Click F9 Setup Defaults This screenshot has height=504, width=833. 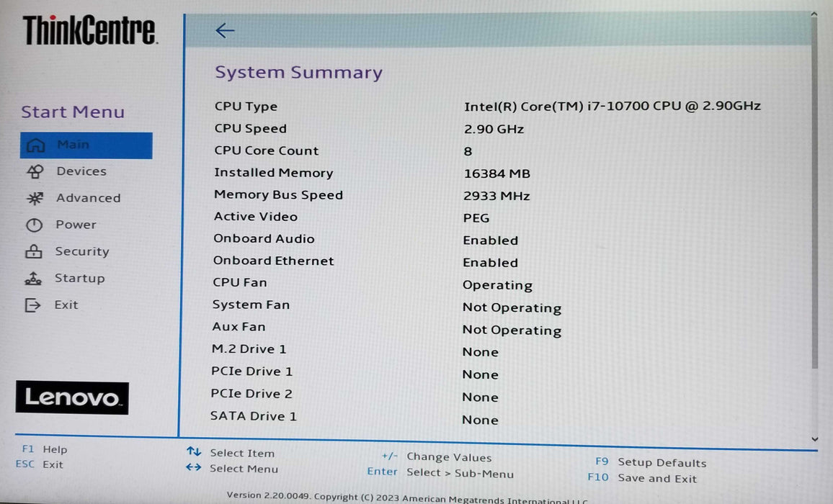point(651,462)
